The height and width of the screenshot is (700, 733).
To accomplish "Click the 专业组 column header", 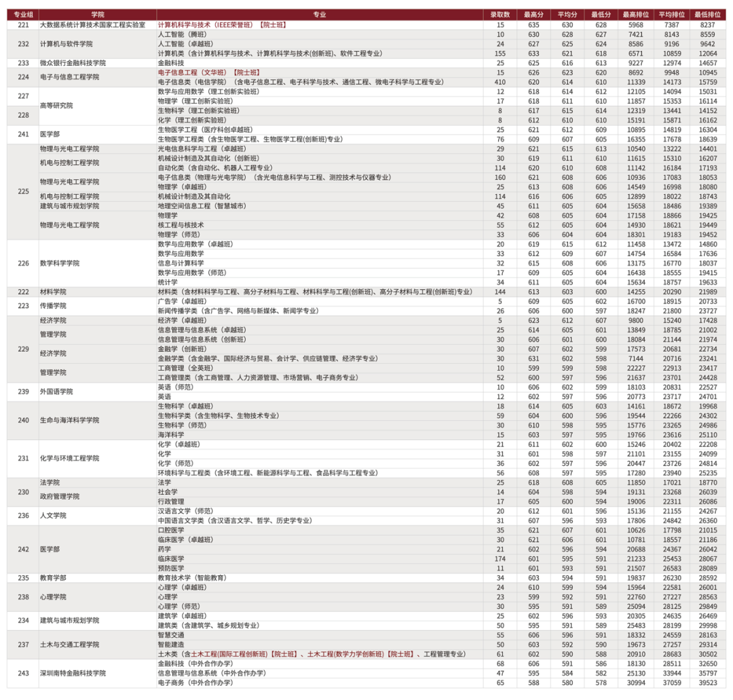I will (x=23, y=14).
